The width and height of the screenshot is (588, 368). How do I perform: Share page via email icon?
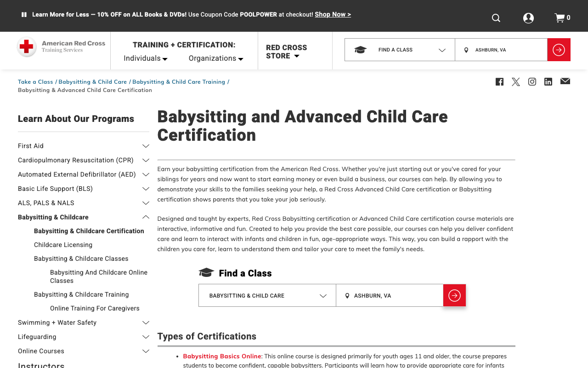tap(565, 81)
